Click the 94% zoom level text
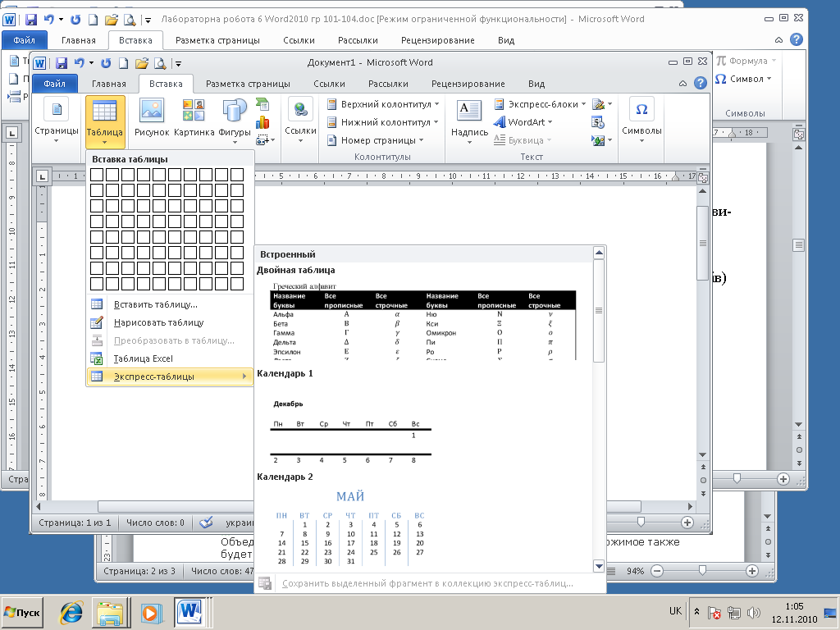This screenshot has height=630, width=840. [636, 571]
